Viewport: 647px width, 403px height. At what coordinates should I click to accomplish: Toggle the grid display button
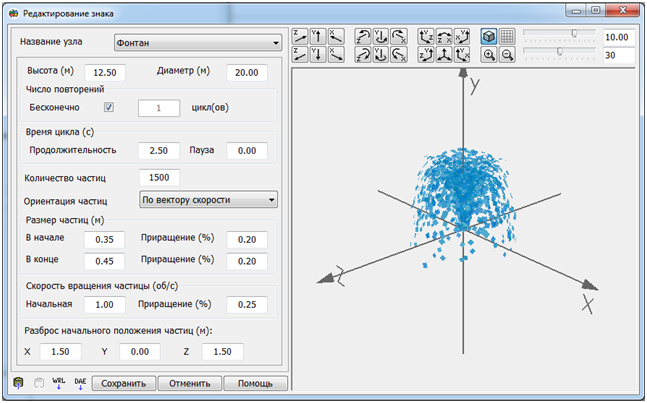point(507,36)
